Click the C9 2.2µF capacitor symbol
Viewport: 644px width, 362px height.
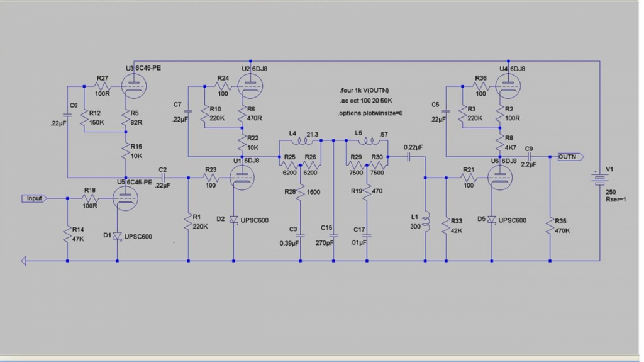point(529,157)
